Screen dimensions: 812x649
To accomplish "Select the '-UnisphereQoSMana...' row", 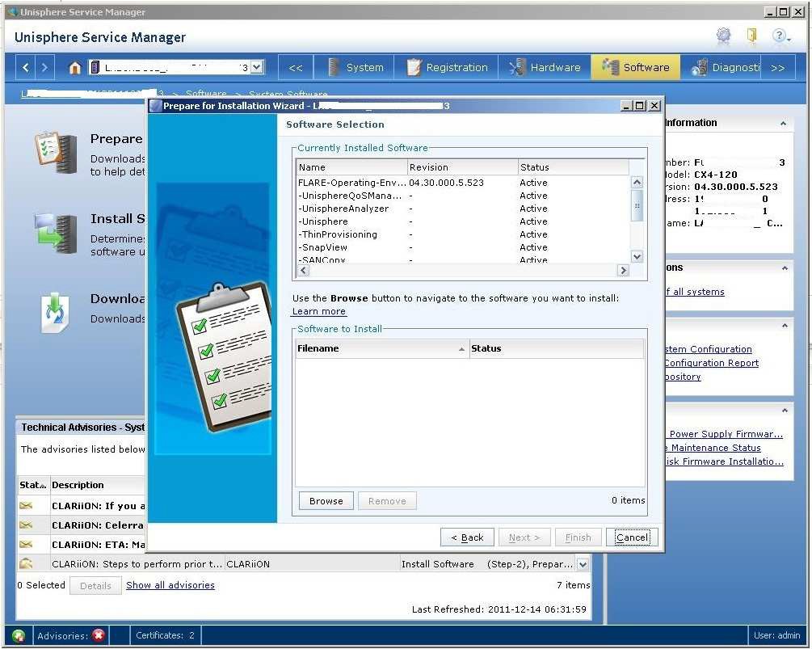I will point(462,196).
